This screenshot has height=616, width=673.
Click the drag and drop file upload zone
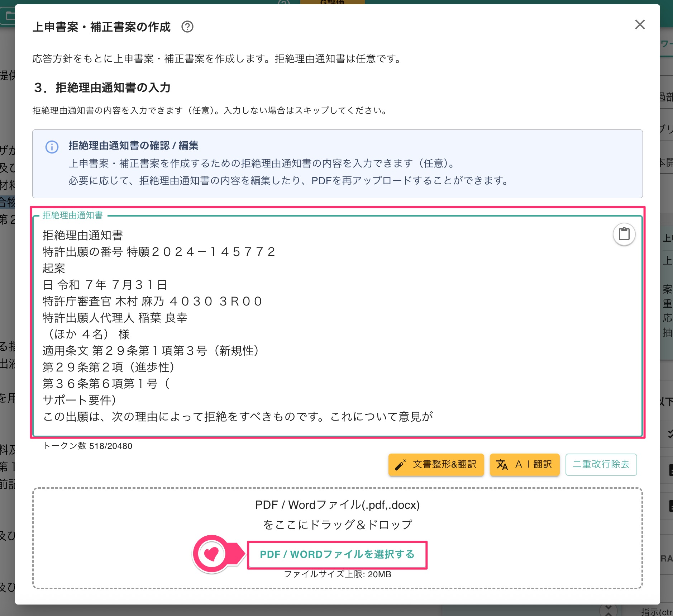click(338, 538)
